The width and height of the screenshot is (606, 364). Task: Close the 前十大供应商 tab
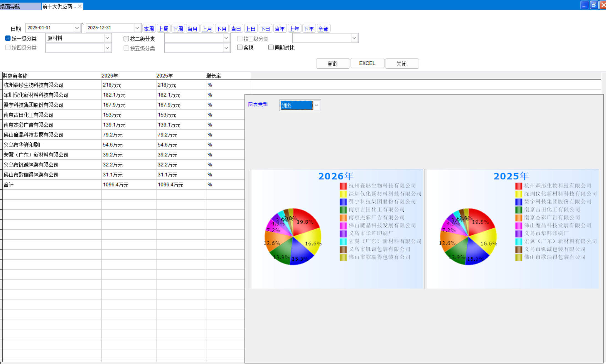click(80, 6)
